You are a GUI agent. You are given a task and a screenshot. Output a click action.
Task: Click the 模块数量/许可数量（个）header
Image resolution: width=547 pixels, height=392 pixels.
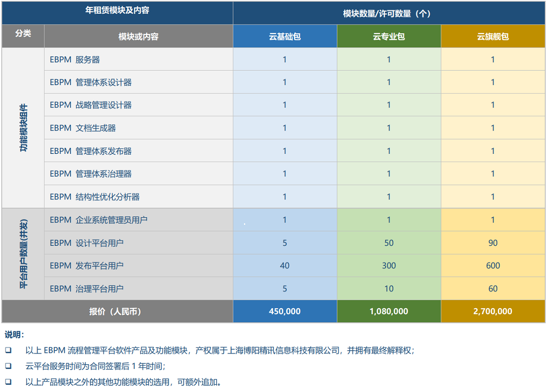pos(389,13)
